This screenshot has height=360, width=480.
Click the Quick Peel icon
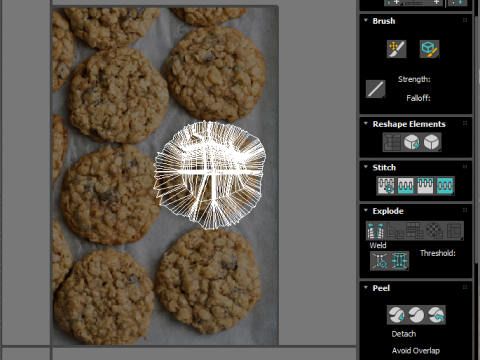(x=397, y=315)
